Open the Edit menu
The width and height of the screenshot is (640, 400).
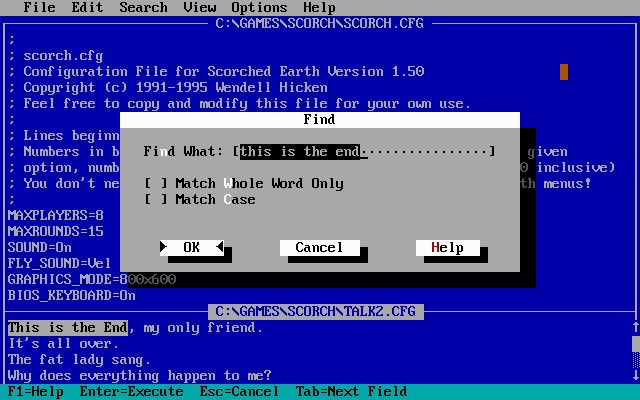coord(87,7)
